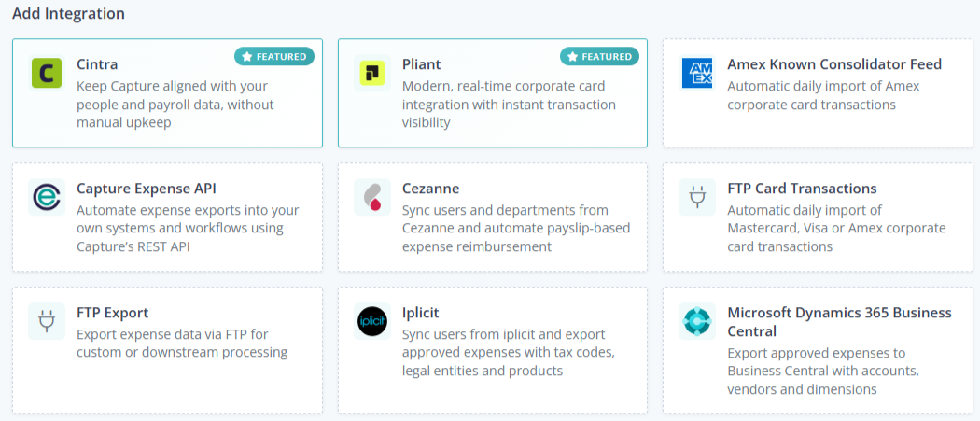This screenshot has width=980, height=421.
Task: Select FTP Card Transactions heading
Action: 802,189
